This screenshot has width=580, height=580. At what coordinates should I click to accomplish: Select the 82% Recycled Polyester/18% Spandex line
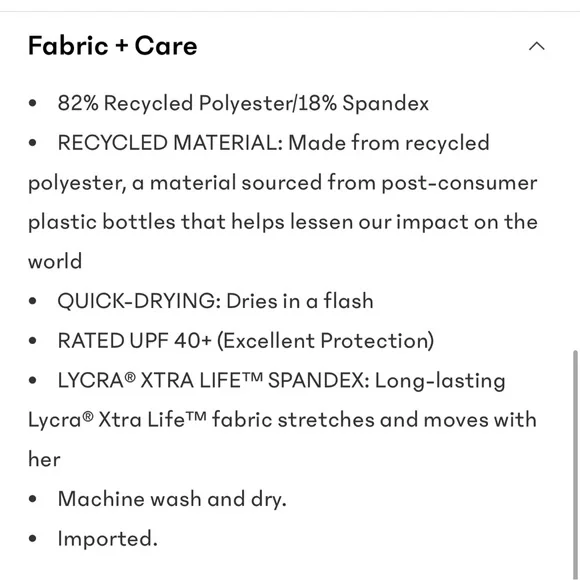pos(243,103)
